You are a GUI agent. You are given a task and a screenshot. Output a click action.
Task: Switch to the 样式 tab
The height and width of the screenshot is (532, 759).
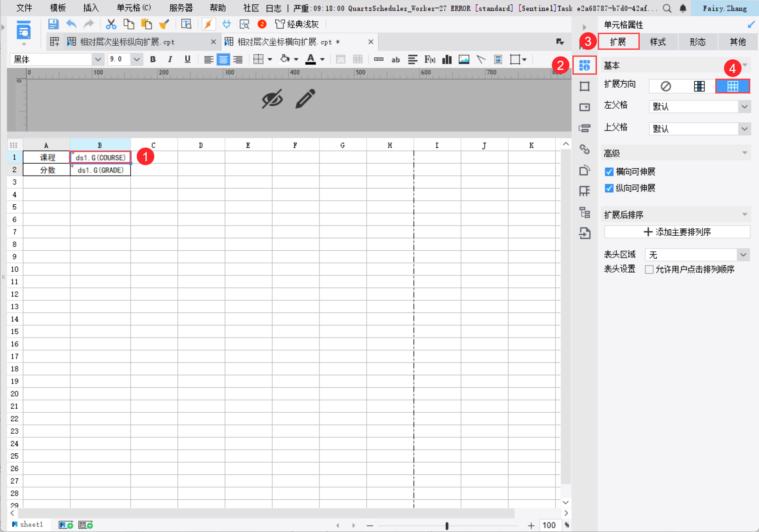click(x=658, y=42)
